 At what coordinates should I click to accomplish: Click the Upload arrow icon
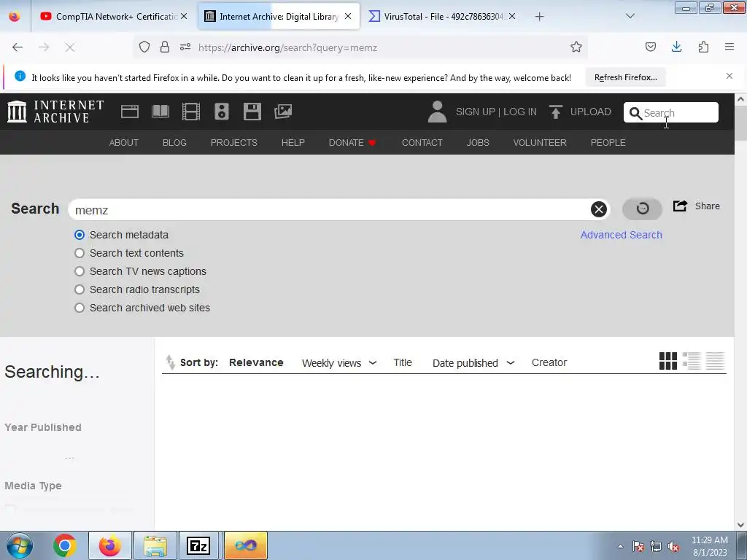click(555, 112)
